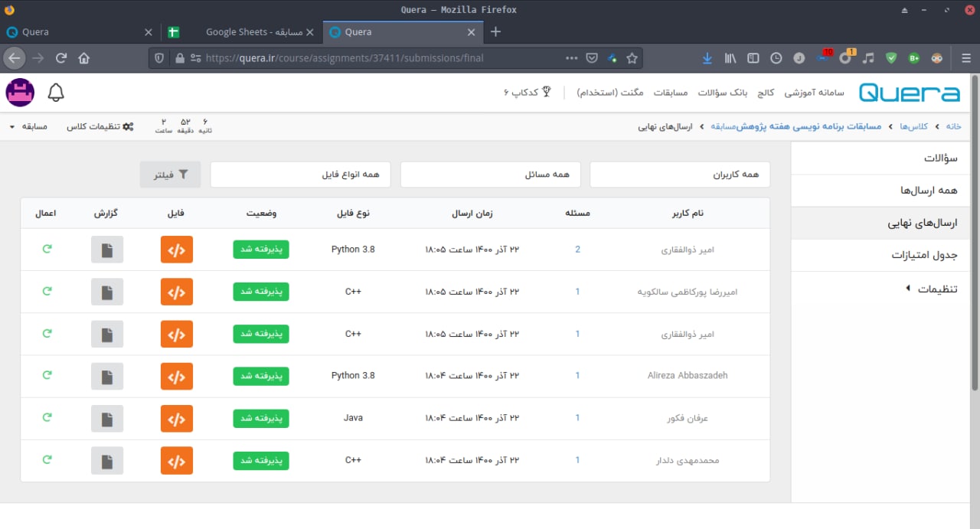Click the notification bell icon
The width and height of the screenshot is (980, 529).
pos(56,93)
